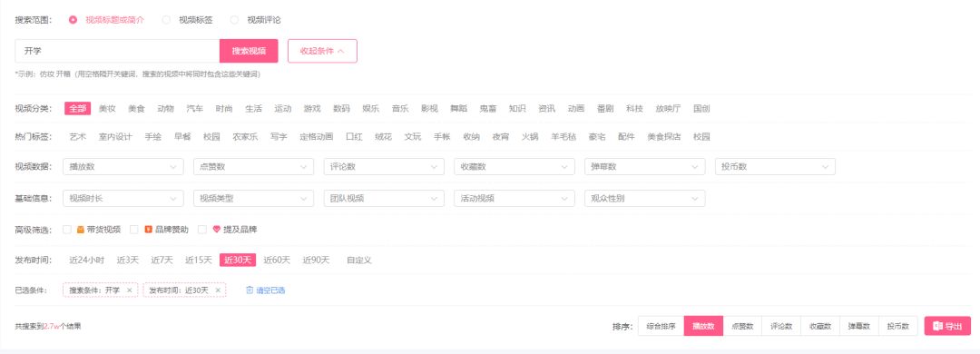Set publish time to 近60天
The height and width of the screenshot is (354, 980).
pos(277,261)
